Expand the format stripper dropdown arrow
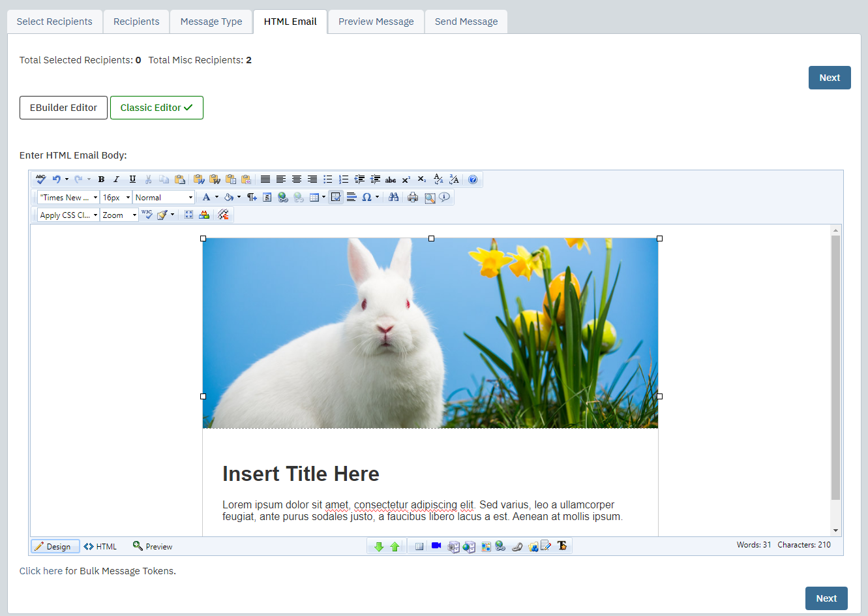 coord(172,215)
